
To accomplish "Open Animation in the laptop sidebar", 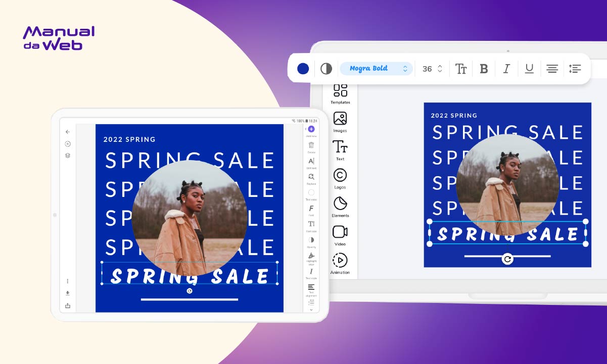I will click(340, 263).
